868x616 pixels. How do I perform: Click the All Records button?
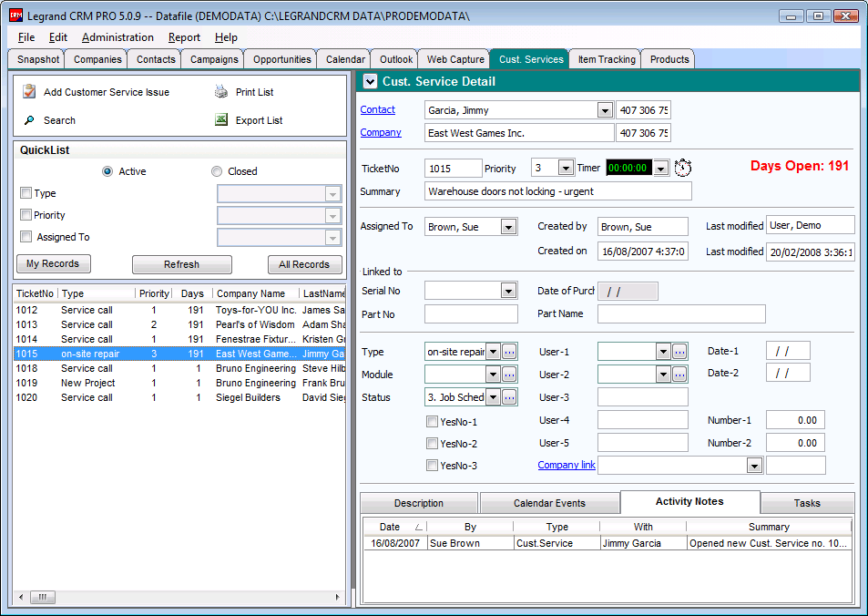[304, 264]
